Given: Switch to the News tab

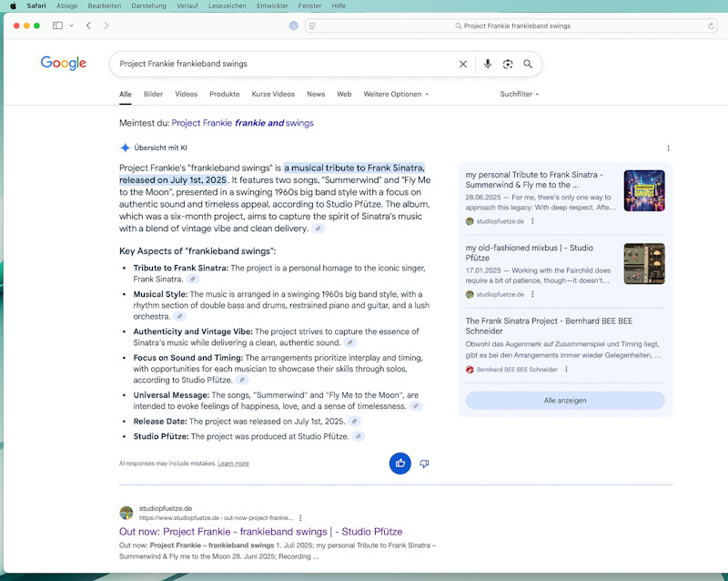Looking at the screenshot, I should click(316, 94).
